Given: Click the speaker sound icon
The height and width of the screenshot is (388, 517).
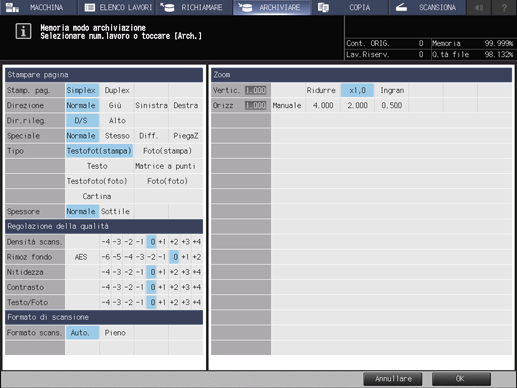Looking at the screenshot, I should 479,7.
